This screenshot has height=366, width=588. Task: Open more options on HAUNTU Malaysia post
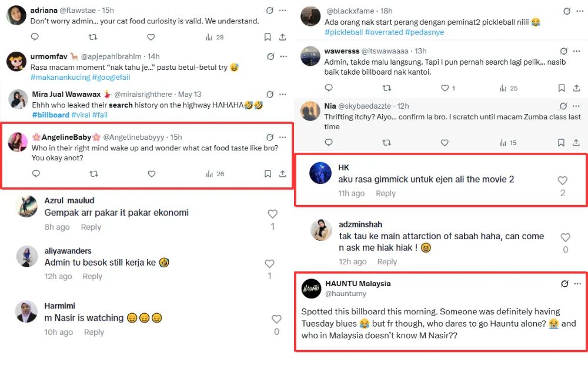[x=577, y=284]
